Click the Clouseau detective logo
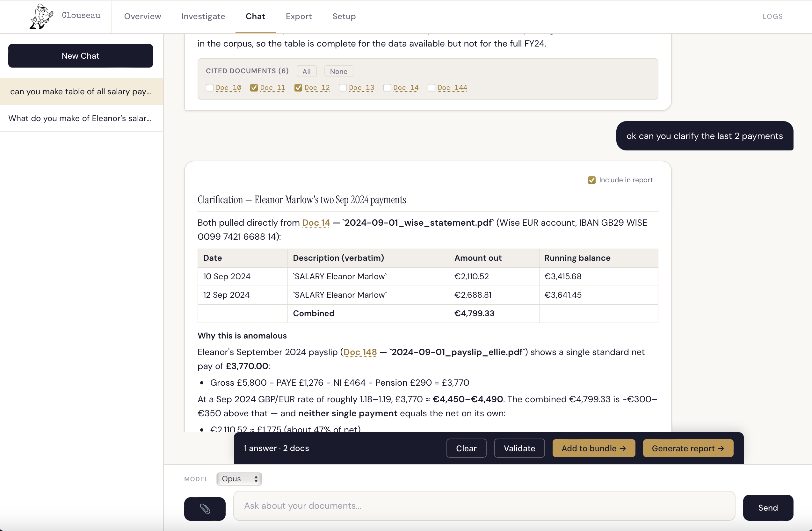 pos(42,16)
